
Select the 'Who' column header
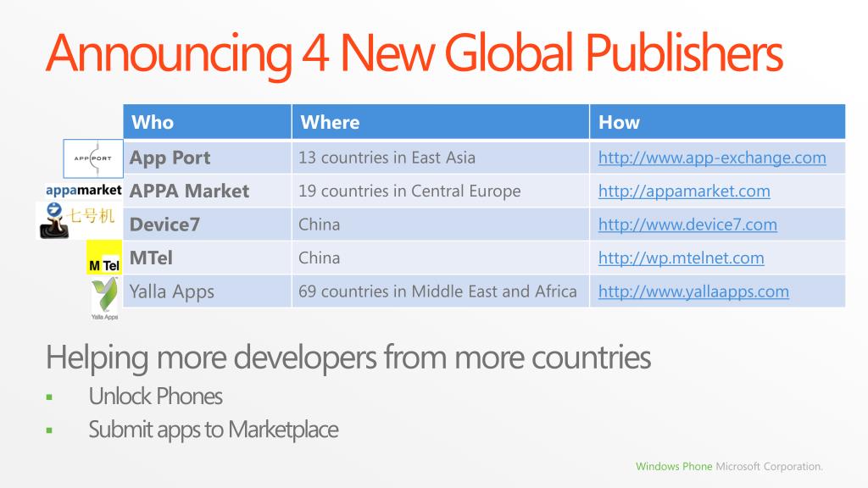click(207, 122)
